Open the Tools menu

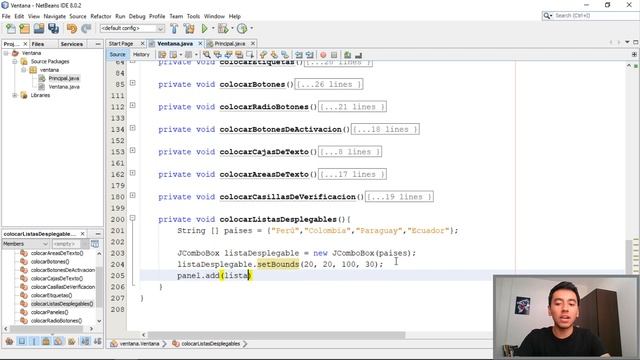tap(193, 16)
